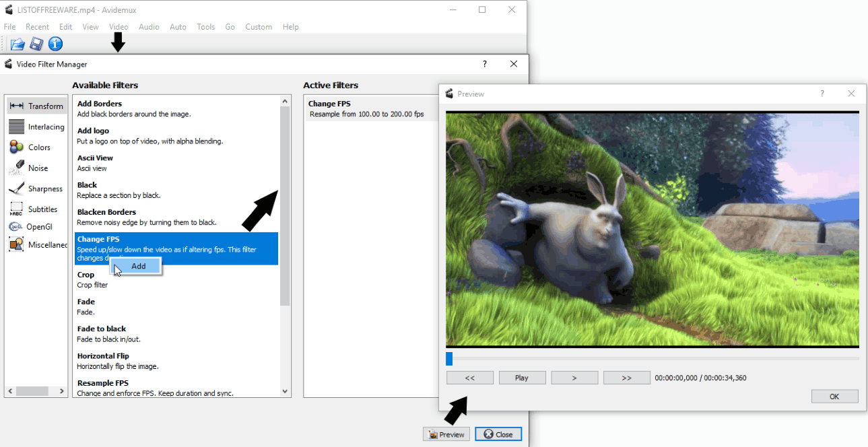The image size is (868, 447).
Task: Click the category list scroll right arrow
Action: [63, 391]
